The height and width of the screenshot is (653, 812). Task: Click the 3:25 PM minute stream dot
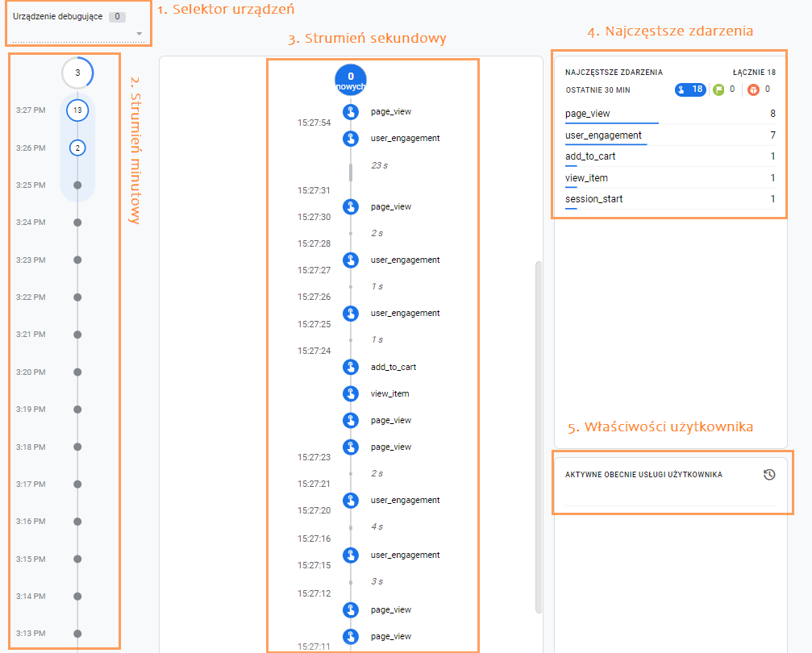pos(77,185)
